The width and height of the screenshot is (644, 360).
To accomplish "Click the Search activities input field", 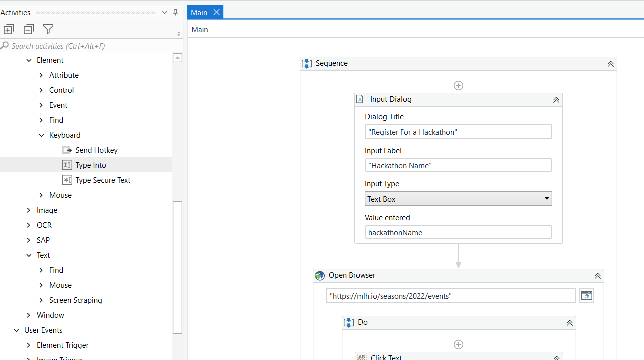I will 91,46.
